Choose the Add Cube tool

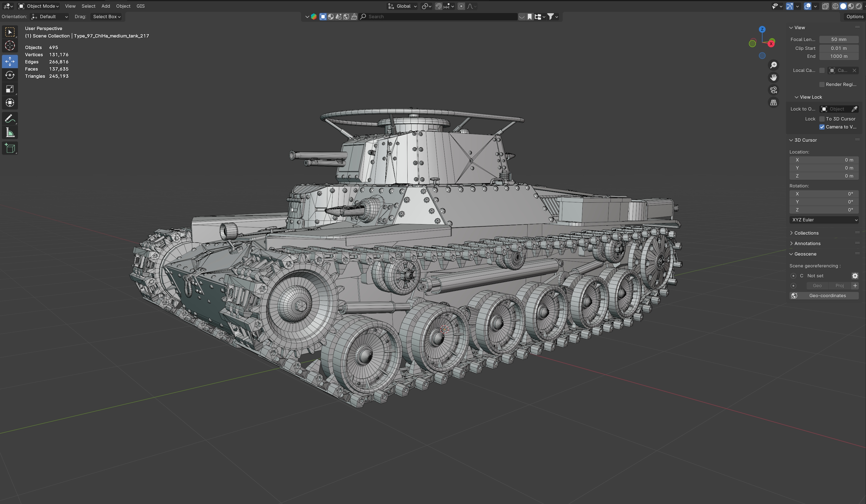(10, 148)
